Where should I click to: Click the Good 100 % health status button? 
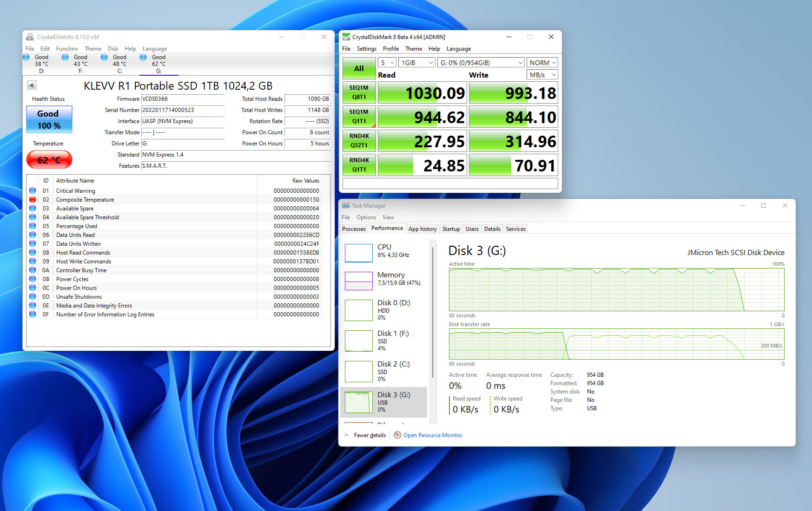(x=49, y=119)
